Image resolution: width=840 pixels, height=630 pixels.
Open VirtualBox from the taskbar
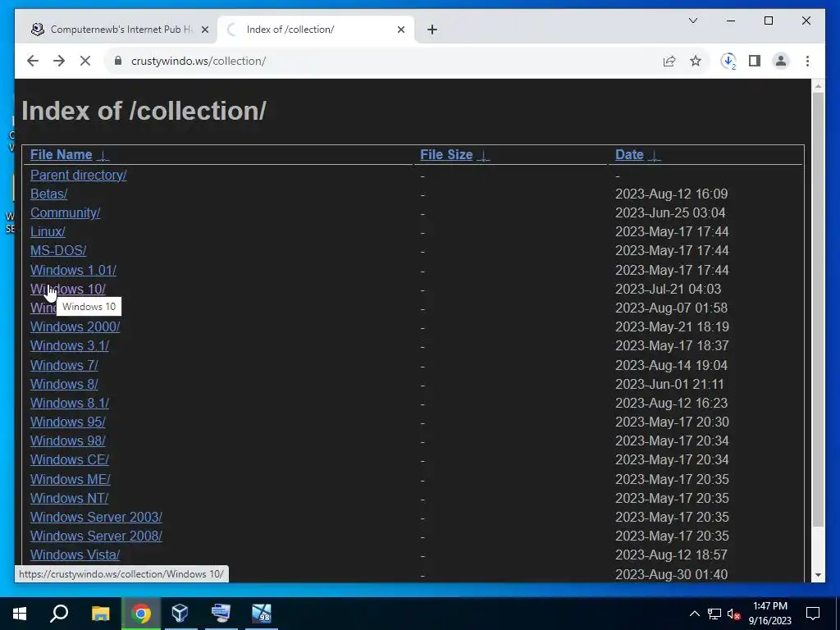180,614
